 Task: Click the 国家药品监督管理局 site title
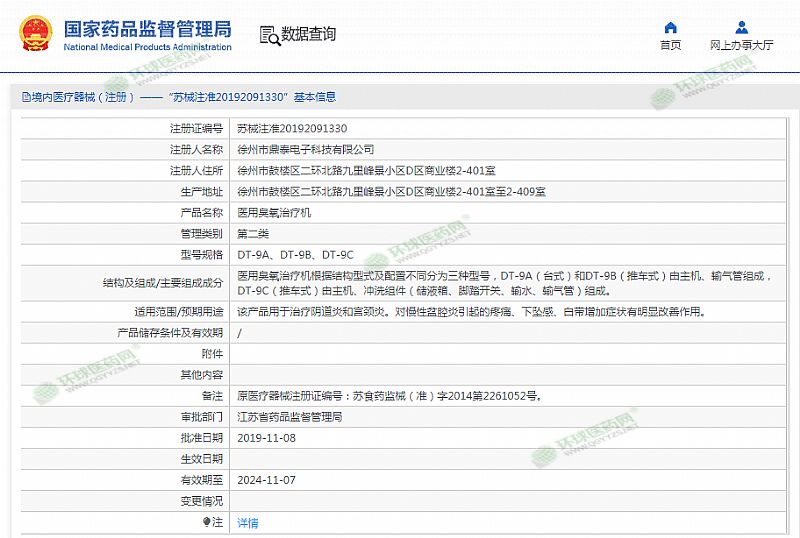click(147, 27)
